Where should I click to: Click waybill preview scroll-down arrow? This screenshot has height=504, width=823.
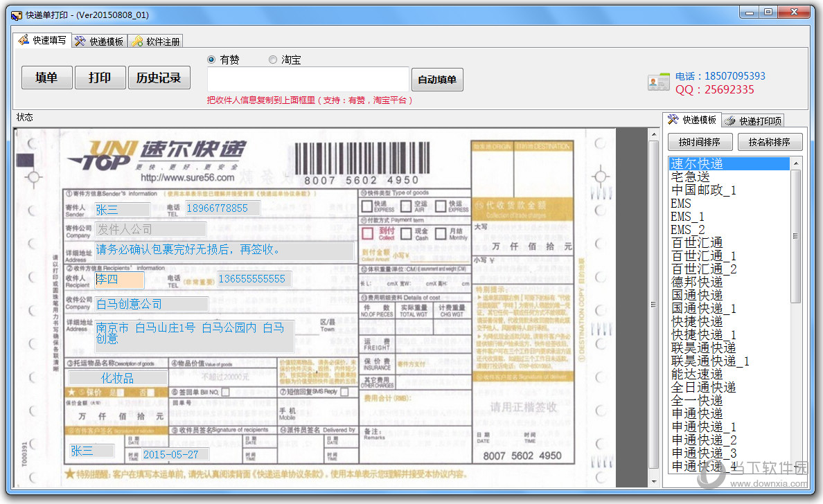tap(653, 481)
